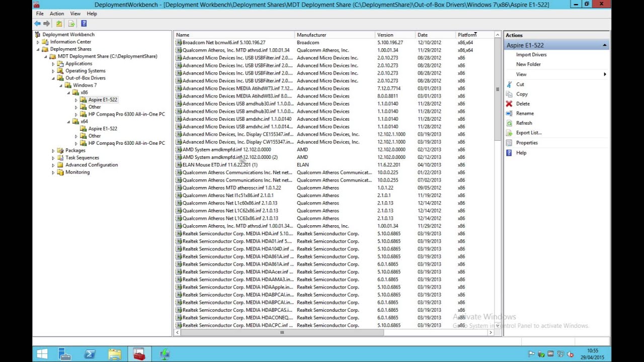The image size is (644, 362).
Task: Click the Cut scissors icon in Actions
Action: click(509, 84)
